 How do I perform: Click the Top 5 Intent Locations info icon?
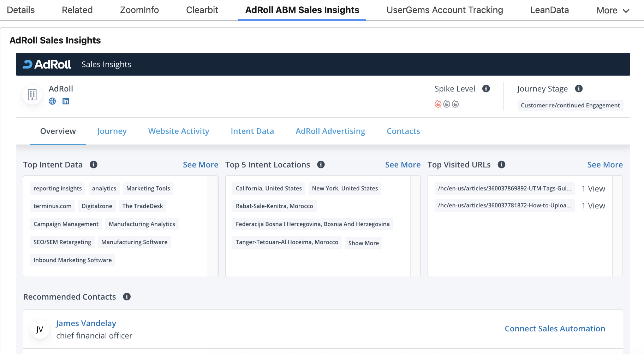tap(321, 165)
